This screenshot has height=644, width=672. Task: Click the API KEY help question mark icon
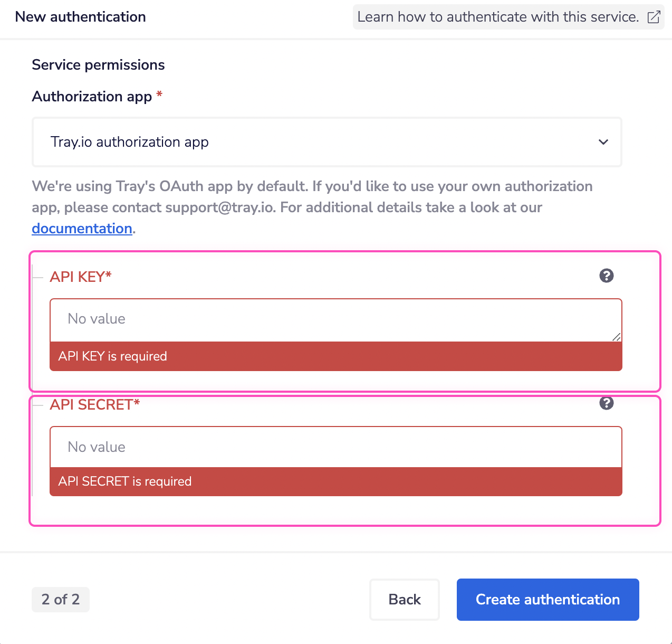point(606,275)
